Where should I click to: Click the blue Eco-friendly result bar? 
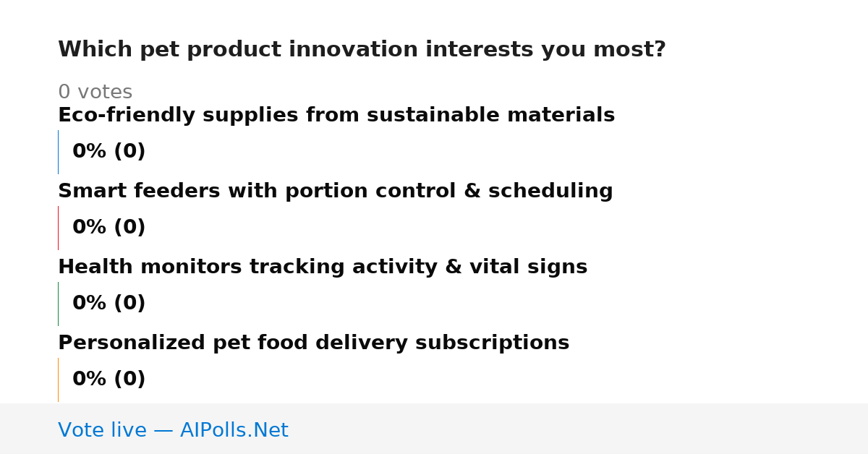(x=59, y=152)
